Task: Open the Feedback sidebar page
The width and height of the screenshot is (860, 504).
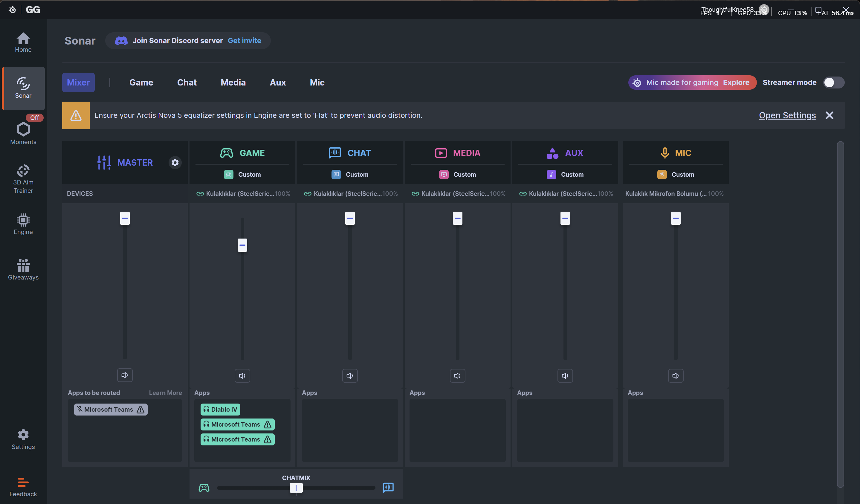Action: click(x=23, y=487)
